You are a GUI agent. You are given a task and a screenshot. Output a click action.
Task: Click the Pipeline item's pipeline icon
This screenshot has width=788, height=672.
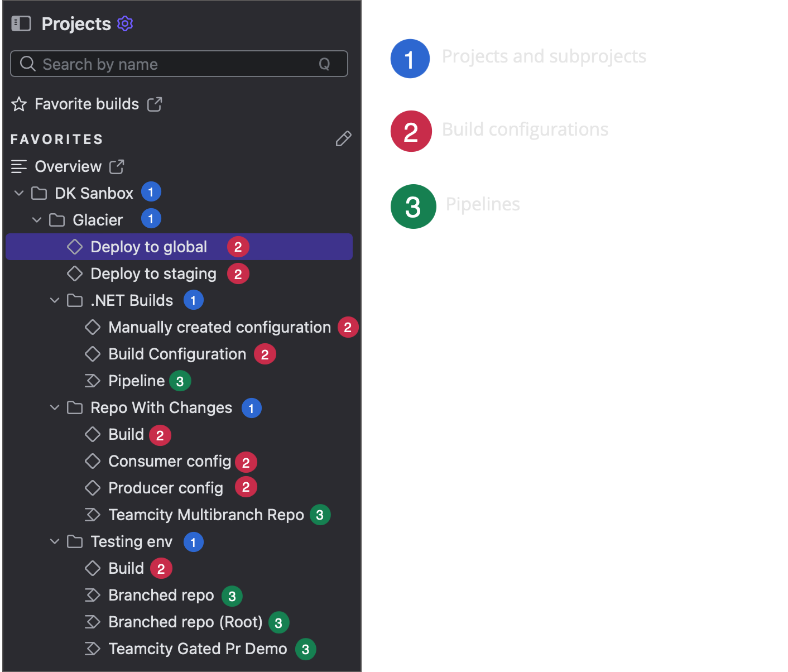pos(93,381)
